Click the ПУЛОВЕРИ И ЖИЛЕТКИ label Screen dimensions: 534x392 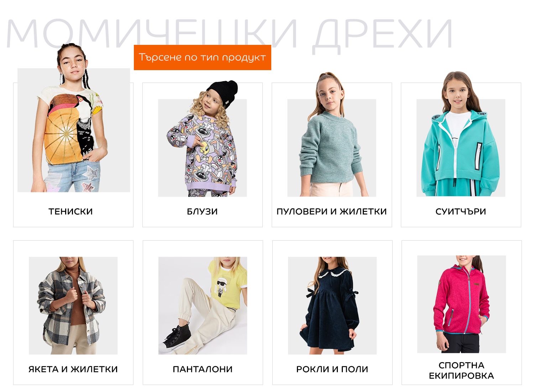pyautogui.click(x=332, y=211)
